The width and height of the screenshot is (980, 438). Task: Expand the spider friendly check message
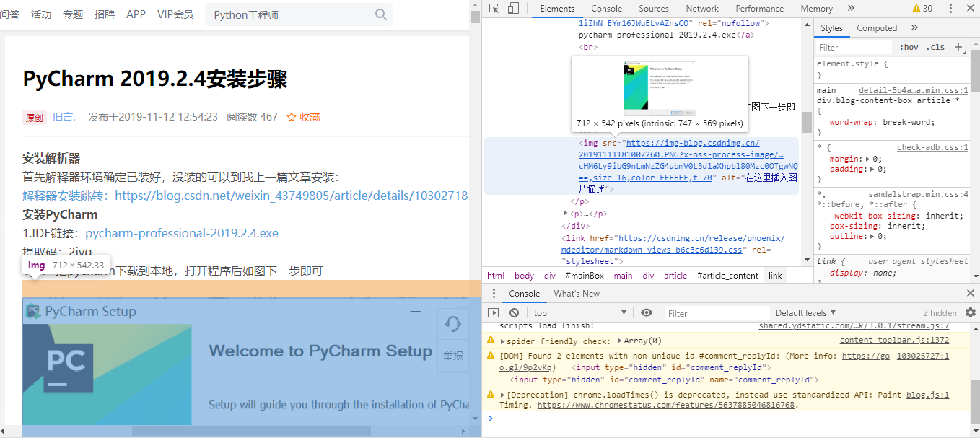tap(503, 341)
